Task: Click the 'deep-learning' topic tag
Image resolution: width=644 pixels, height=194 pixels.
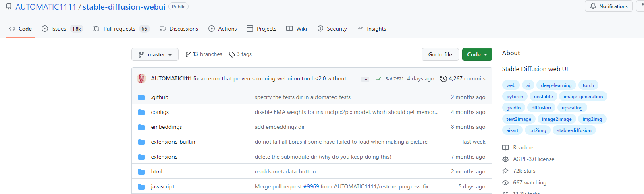Action: click(556, 85)
